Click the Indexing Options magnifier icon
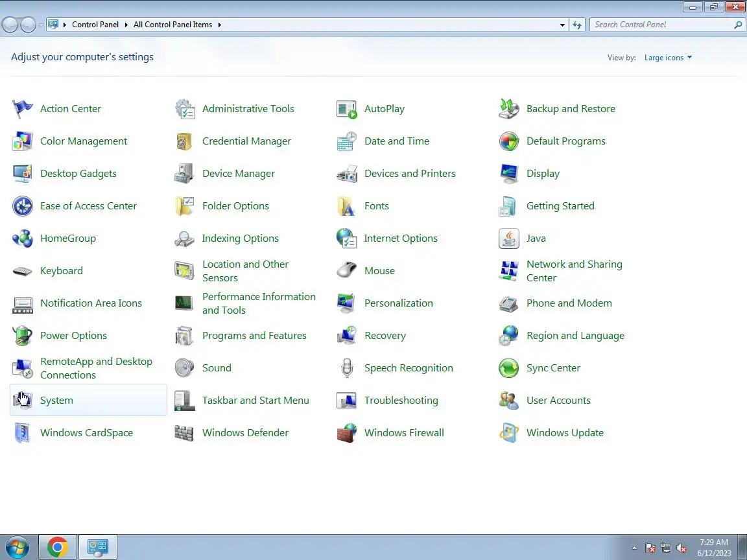This screenshot has width=747, height=560. (184, 239)
